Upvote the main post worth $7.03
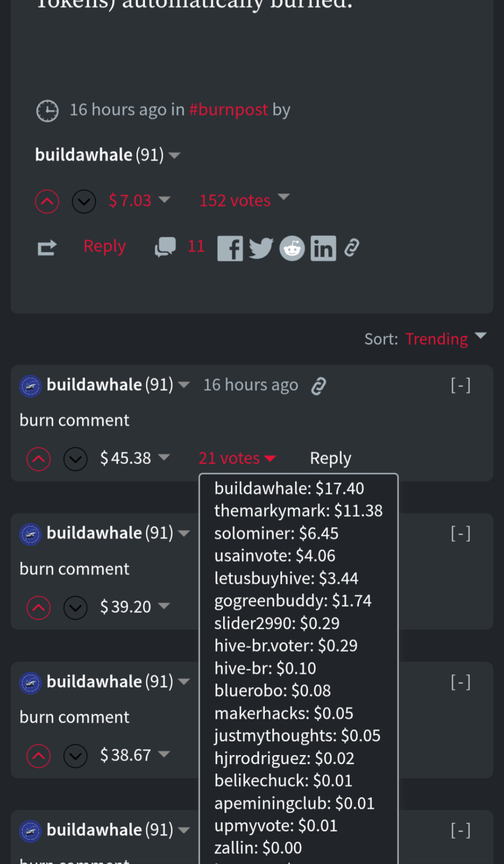The width and height of the screenshot is (504, 864). click(47, 201)
